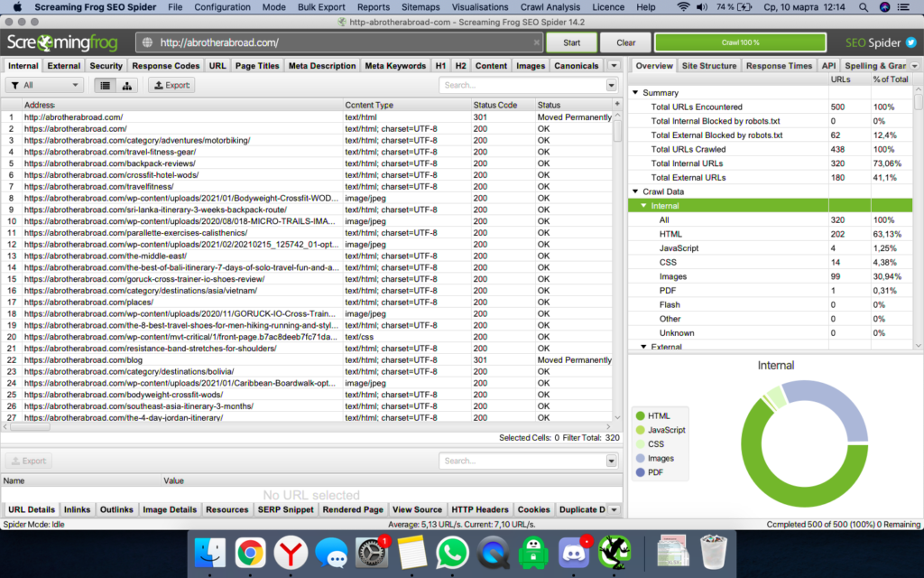Click the upper Search field

[522, 86]
